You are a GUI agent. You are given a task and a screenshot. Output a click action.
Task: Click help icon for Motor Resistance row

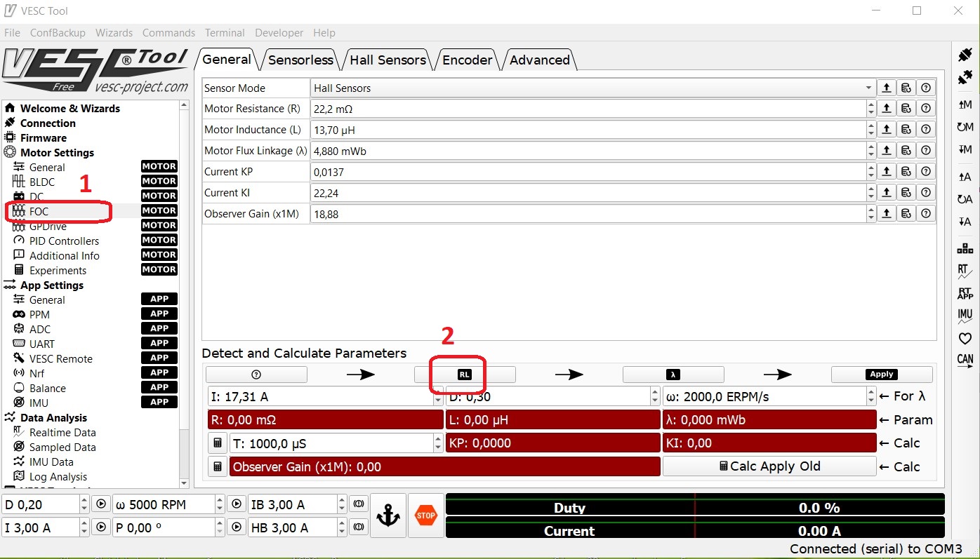coord(926,109)
